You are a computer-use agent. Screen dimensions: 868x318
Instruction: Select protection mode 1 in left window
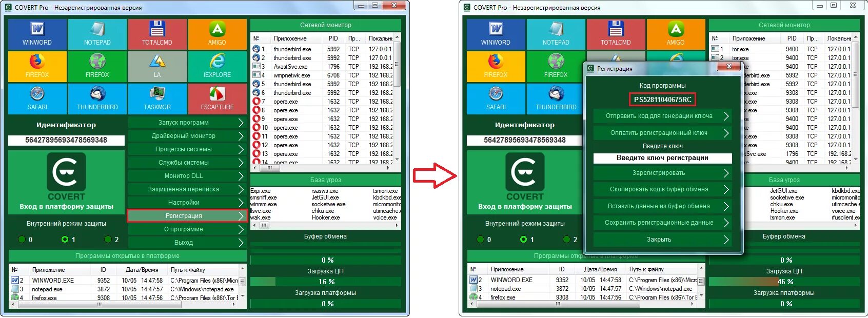tap(65, 240)
